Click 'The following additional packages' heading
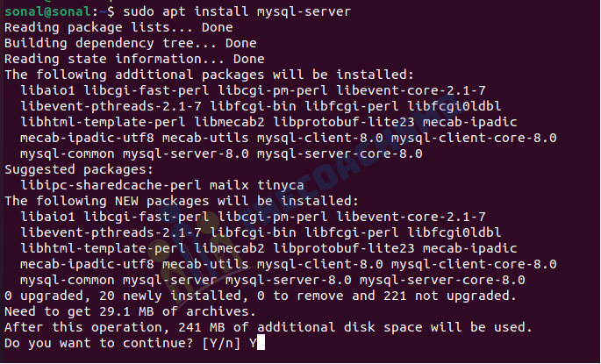The image size is (601, 364). (x=210, y=75)
